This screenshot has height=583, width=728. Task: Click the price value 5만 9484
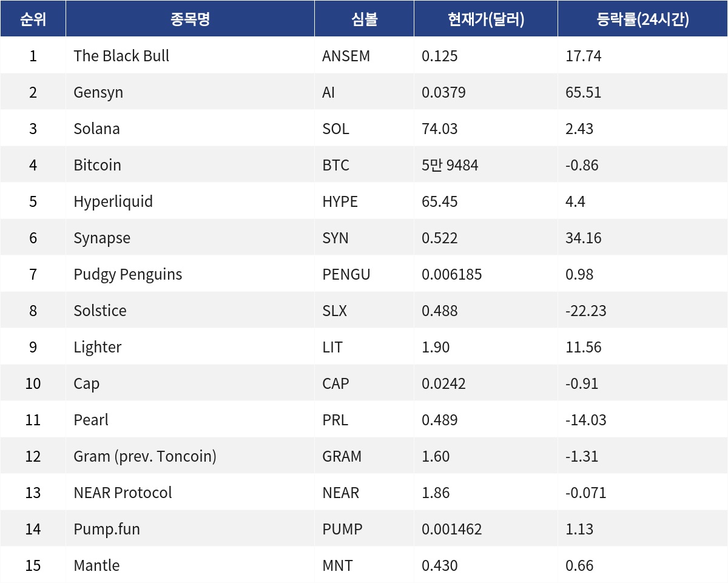point(450,165)
